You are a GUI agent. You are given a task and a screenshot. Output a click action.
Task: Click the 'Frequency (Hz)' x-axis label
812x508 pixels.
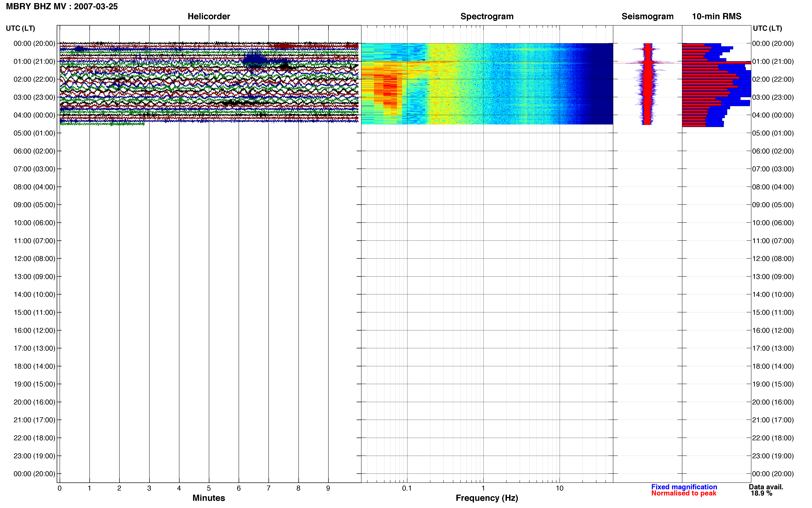487,498
